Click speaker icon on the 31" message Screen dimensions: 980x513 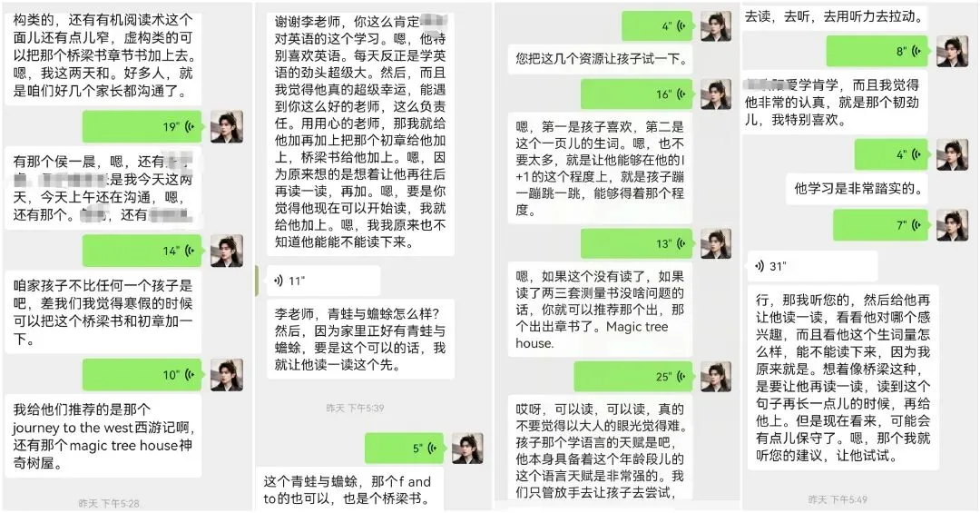[x=759, y=267]
